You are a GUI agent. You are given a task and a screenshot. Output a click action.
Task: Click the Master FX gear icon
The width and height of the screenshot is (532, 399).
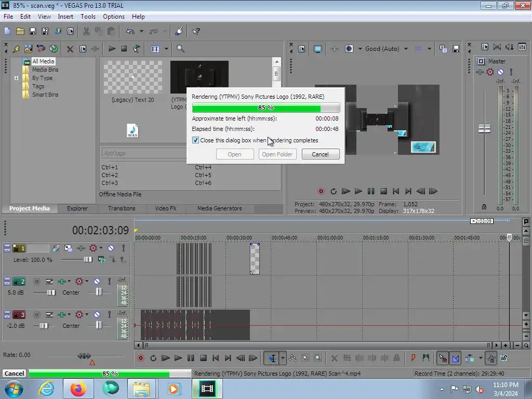pyautogui.click(x=490, y=72)
